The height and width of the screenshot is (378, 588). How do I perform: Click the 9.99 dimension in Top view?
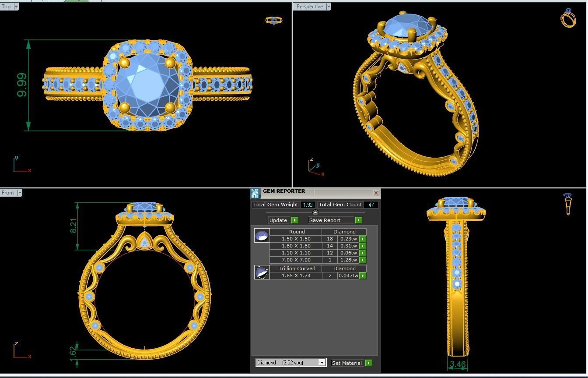pyautogui.click(x=21, y=85)
